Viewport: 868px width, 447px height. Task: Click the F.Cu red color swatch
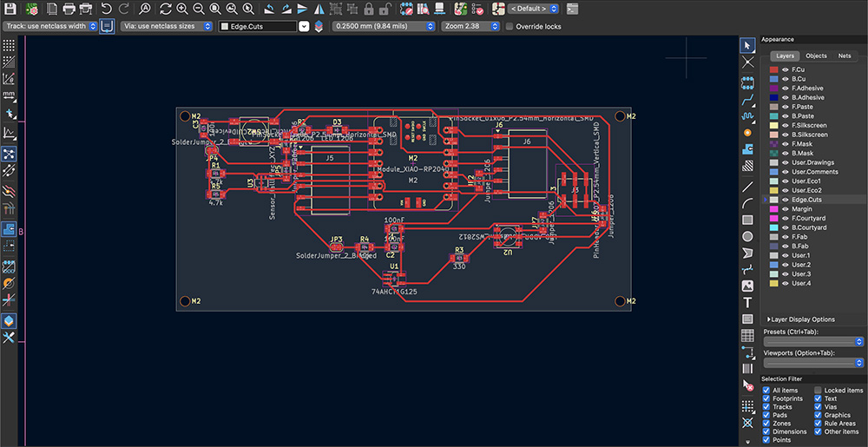click(x=774, y=69)
